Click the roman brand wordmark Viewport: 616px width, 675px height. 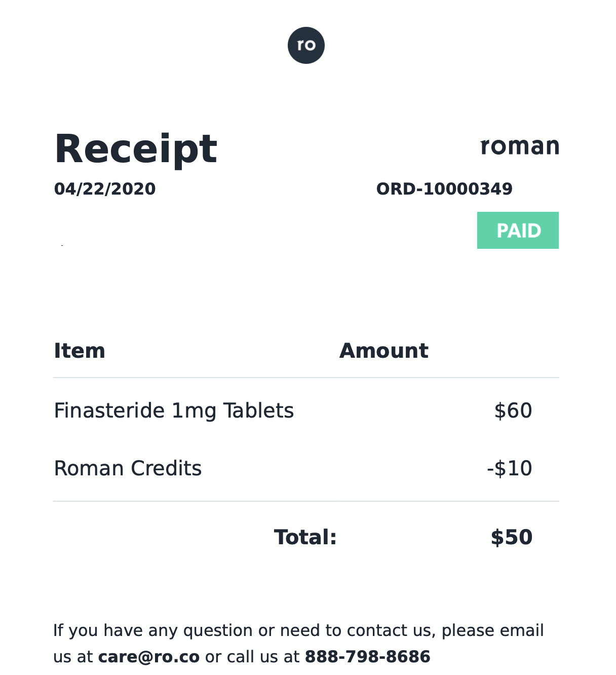tap(519, 146)
